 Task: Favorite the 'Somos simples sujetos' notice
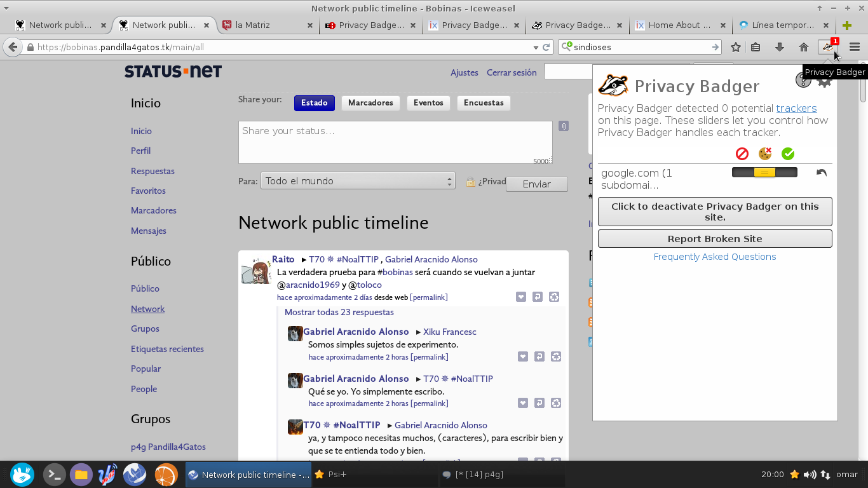click(x=523, y=356)
